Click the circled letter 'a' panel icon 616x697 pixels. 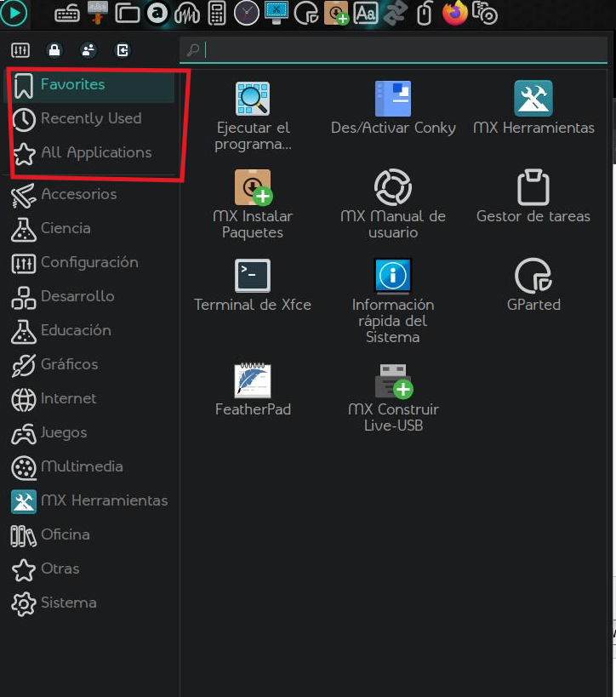click(157, 13)
